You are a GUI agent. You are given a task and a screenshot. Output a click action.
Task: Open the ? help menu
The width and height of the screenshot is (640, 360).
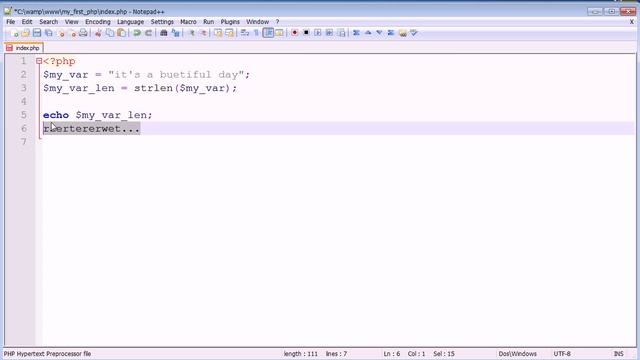click(x=277, y=22)
